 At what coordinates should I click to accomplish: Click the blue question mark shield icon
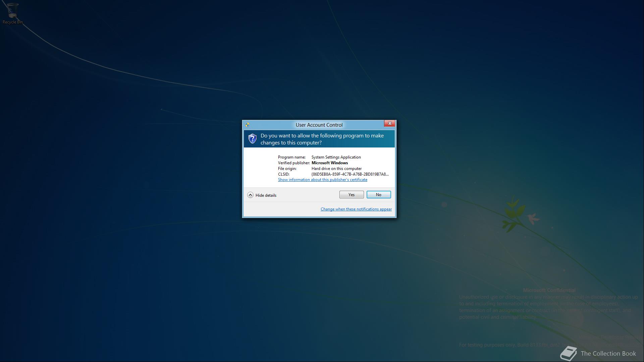click(x=252, y=138)
